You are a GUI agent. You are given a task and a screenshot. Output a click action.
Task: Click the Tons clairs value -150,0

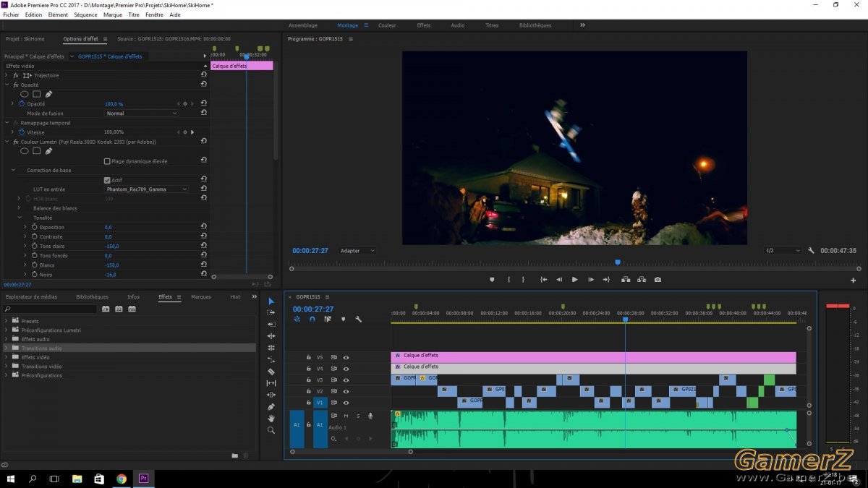pyautogui.click(x=111, y=246)
